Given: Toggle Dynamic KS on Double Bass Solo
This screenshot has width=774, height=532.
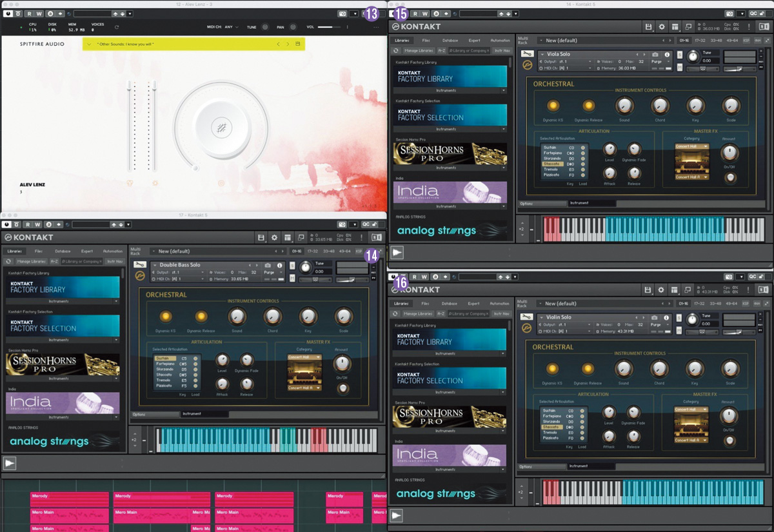Looking at the screenshot, I should 165,315.
